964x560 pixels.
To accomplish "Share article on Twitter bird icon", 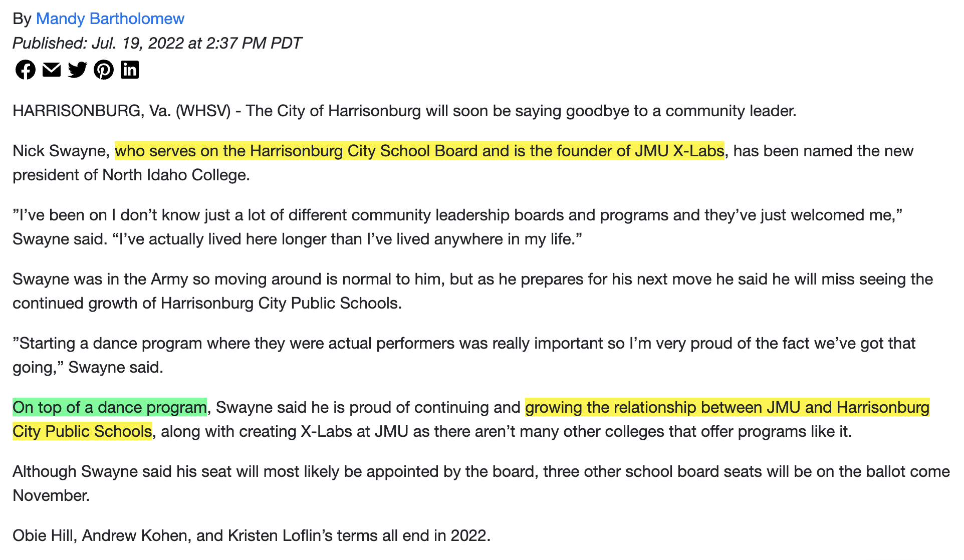I will coord(78,70).
